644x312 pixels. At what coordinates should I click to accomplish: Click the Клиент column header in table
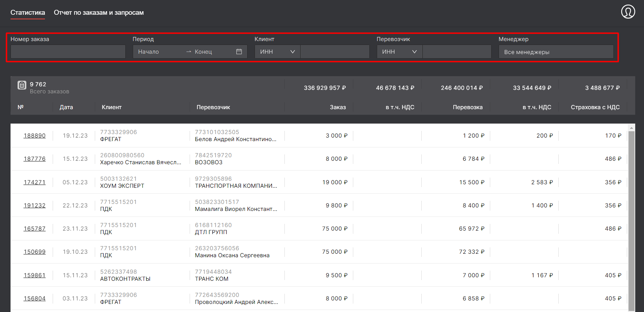tap(112, 107)
